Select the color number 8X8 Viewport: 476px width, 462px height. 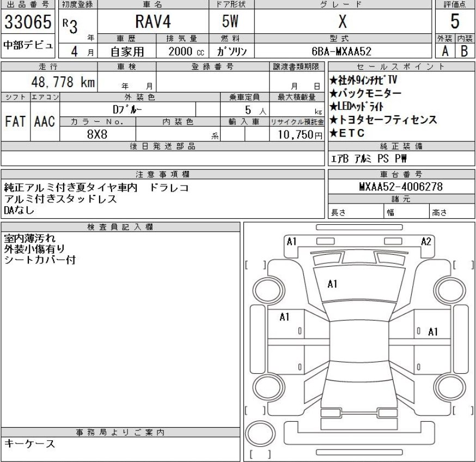click(x=97, y=134)
